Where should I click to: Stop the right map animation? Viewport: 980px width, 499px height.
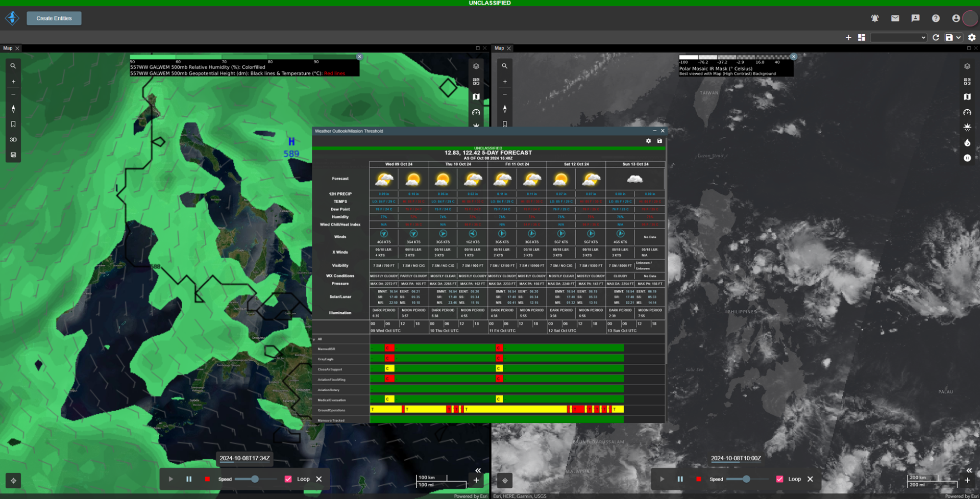(x=698, y=479)
